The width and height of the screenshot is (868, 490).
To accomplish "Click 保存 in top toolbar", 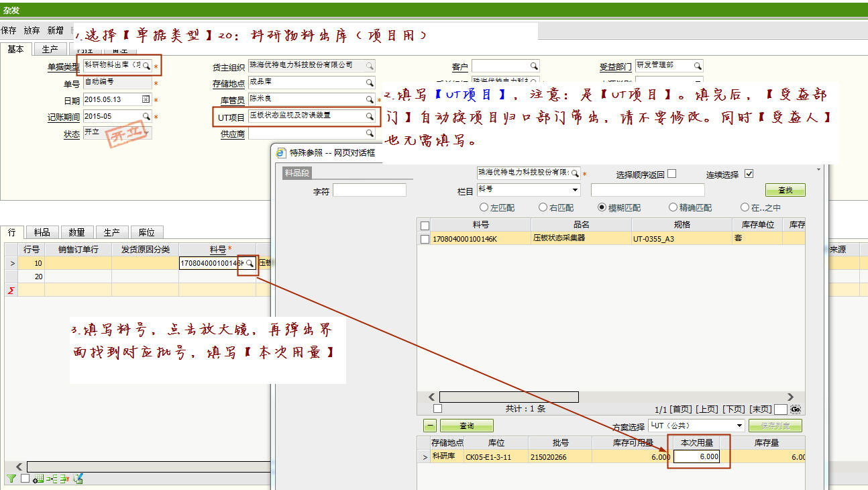I will [9, 30].
